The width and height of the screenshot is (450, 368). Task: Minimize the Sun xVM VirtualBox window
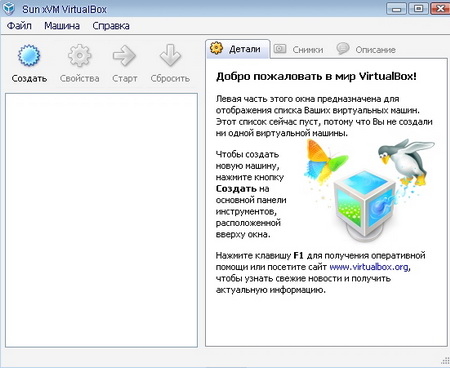pos(396,9)
